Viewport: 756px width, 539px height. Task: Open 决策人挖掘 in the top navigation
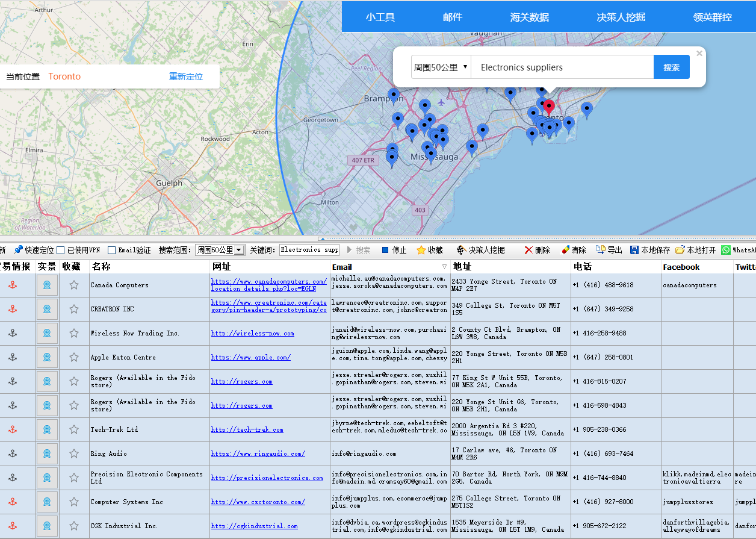[x=621, y=17]
